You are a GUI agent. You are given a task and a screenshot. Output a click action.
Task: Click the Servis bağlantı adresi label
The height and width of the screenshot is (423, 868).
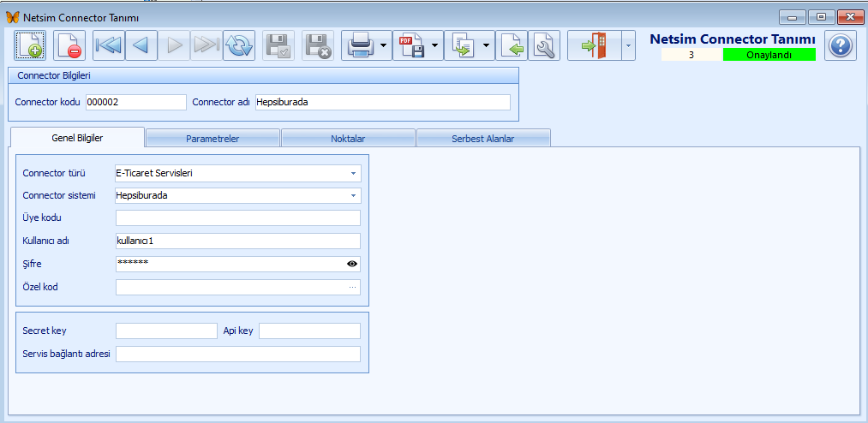(x=67, y=354)
